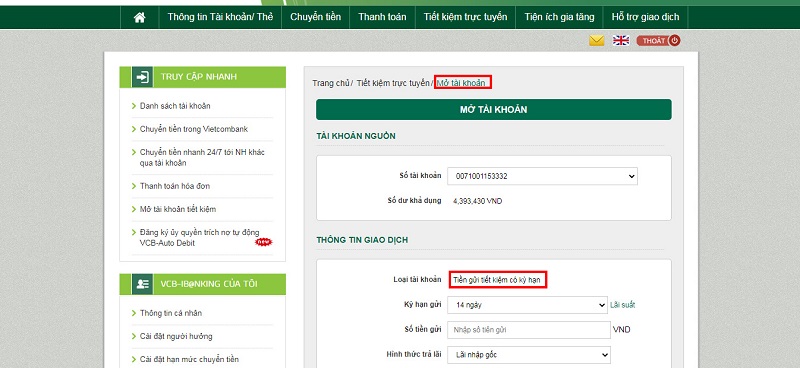Open Chuyển tiền trong Vietcombank link
800x368 pixels.
tap(194, 129)
